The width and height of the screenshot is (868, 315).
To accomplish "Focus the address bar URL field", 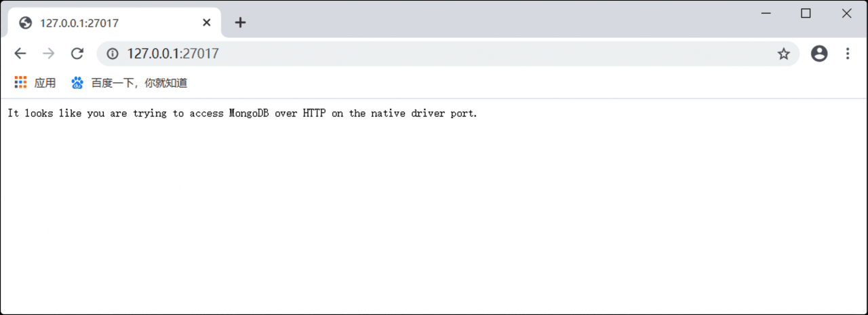I will 448,54.
